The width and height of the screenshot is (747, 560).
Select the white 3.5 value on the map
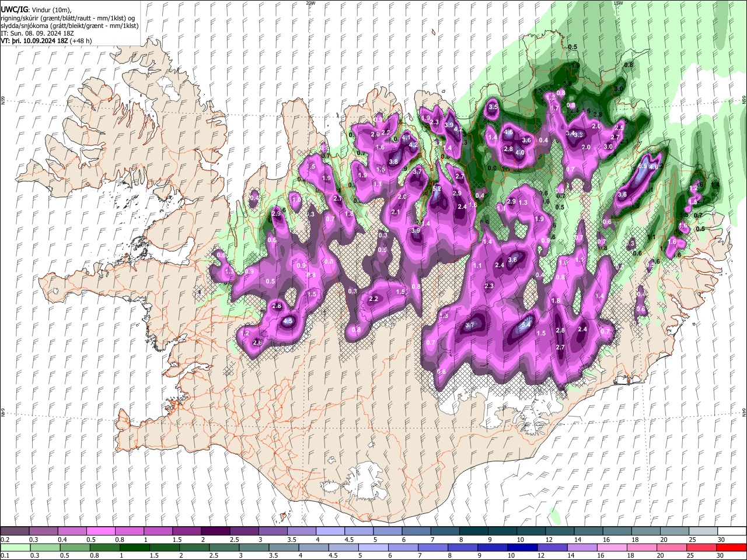(493, 107)
